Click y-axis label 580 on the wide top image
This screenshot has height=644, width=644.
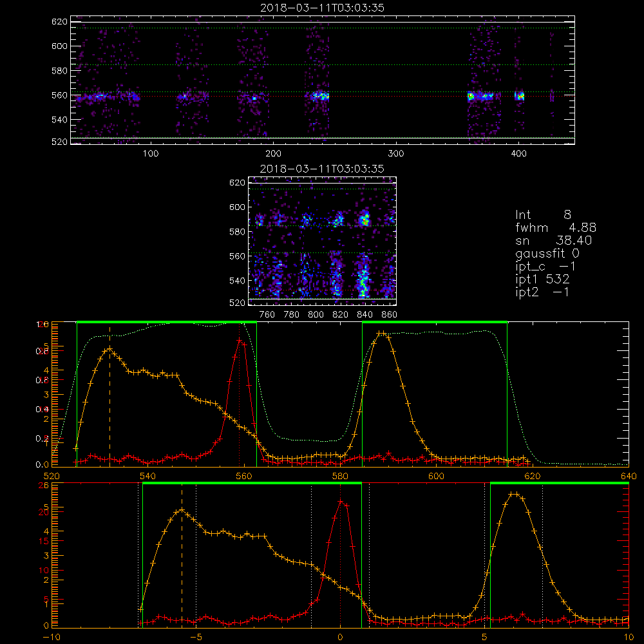tap(59, 71)
